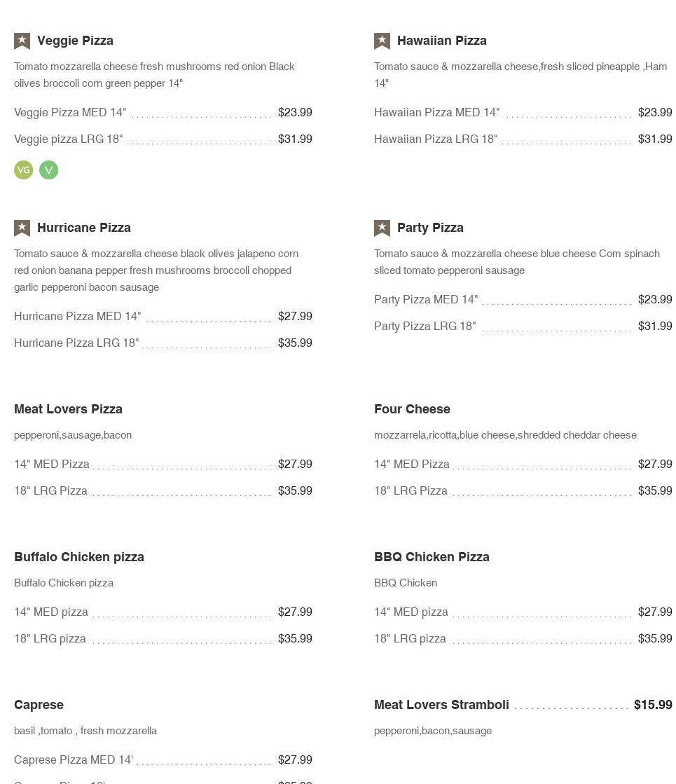Open the Veggie Pizza heading

pyautogui.click(x=75, y=41)
